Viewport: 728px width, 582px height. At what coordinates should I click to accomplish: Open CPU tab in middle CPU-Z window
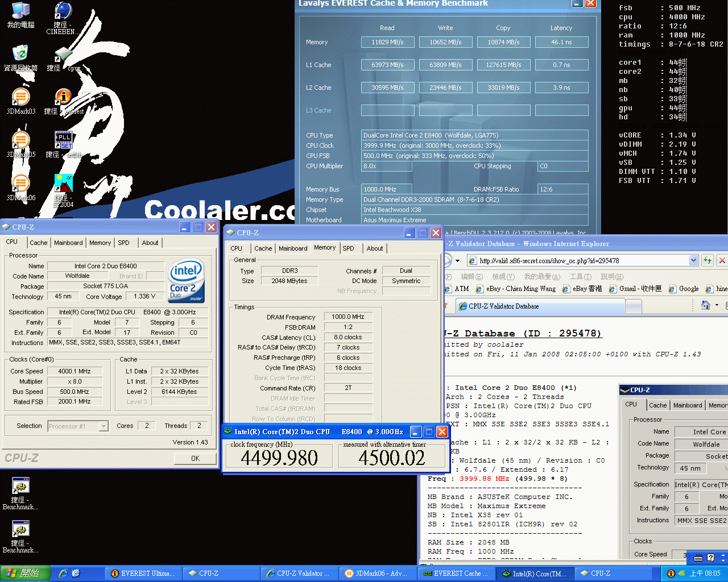click(x=237, y=248)
